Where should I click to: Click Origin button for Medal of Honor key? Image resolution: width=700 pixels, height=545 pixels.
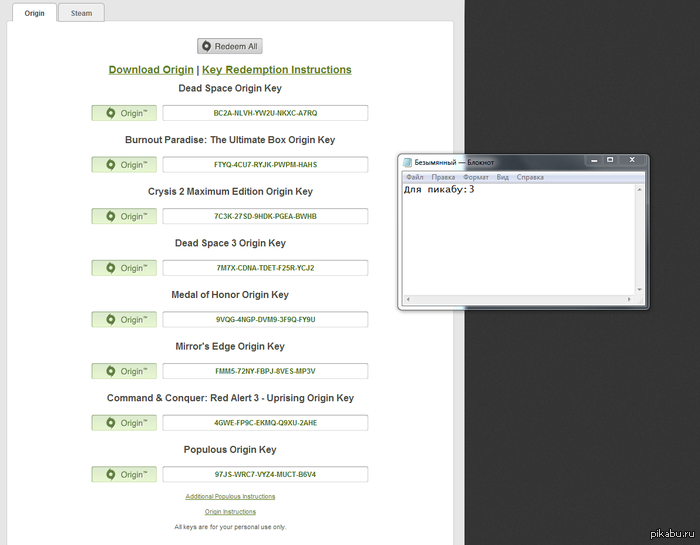click(124, 320)
